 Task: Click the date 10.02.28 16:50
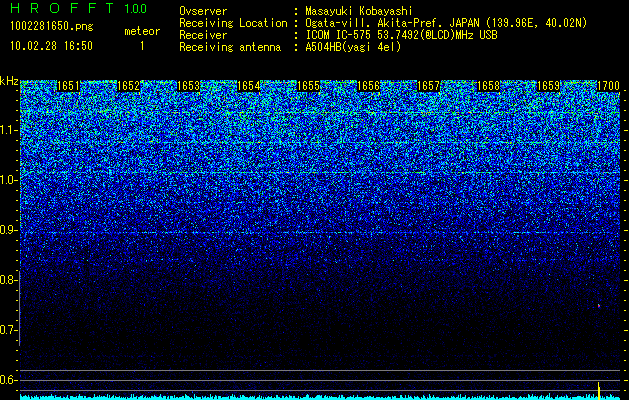(51, 46)
